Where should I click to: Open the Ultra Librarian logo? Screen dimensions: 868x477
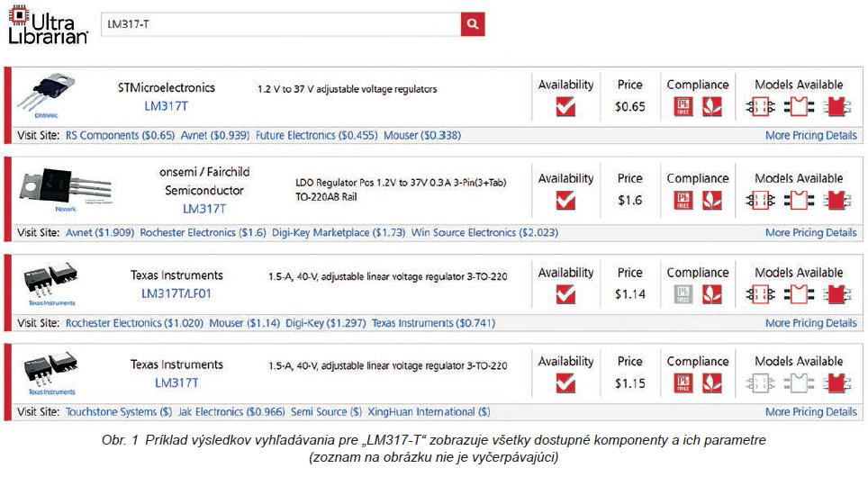[x=48, y=25]
